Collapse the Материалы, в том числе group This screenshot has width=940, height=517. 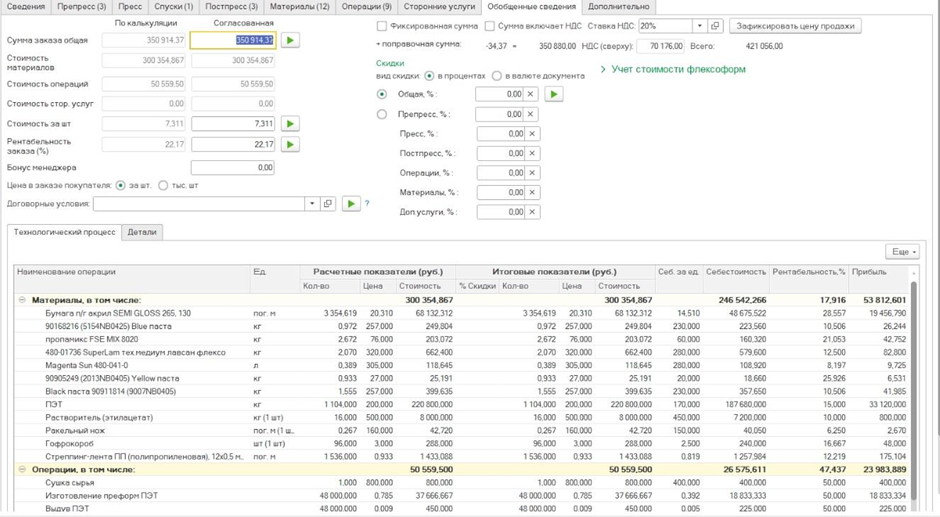22,300
